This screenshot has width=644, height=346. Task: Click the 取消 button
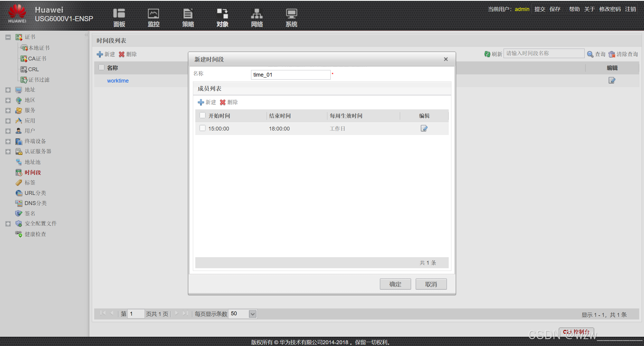pos(431,284)
